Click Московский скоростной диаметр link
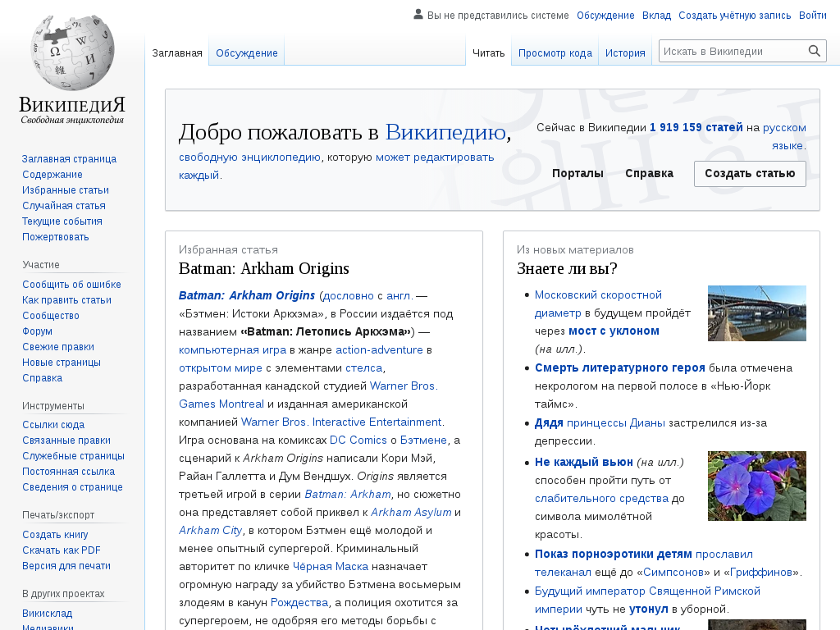 click(598, 304)
